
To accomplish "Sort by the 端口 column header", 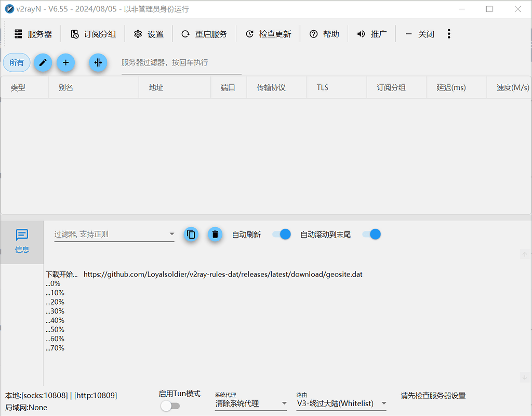I will pyautogui.click(x=229, y=87).
